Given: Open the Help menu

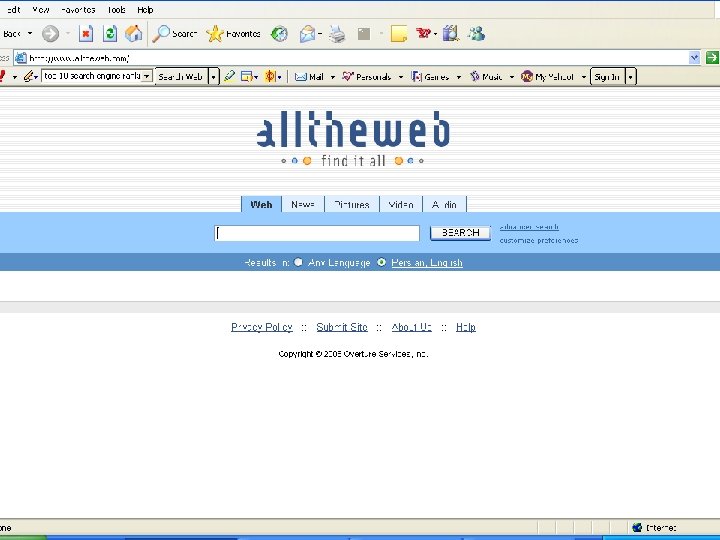Looking at the screenshot, I should (145, 10).
